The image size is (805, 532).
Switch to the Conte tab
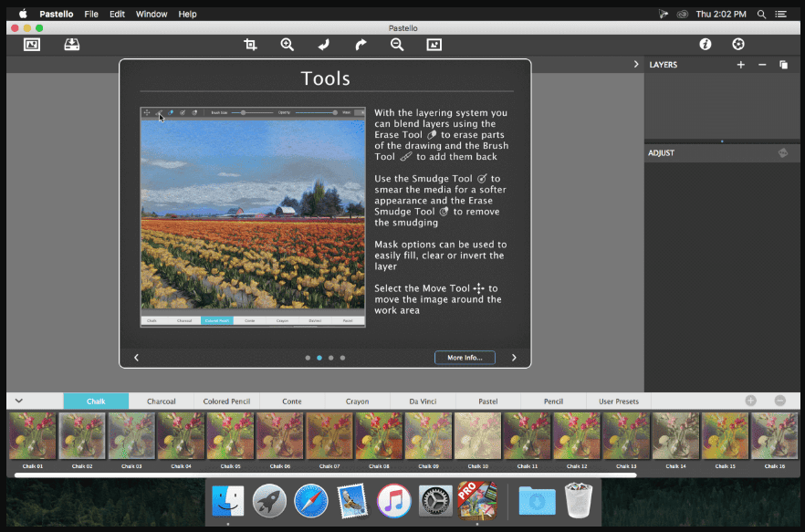[x=292, y=402]
